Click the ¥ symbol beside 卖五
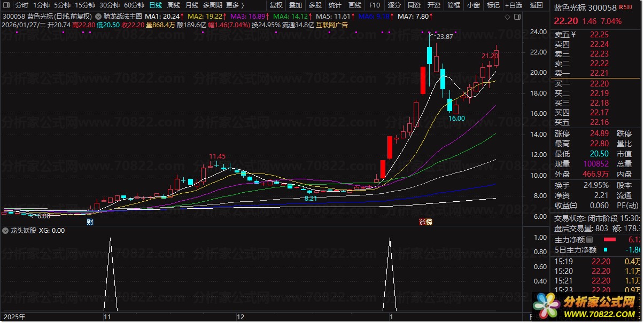 574,34
